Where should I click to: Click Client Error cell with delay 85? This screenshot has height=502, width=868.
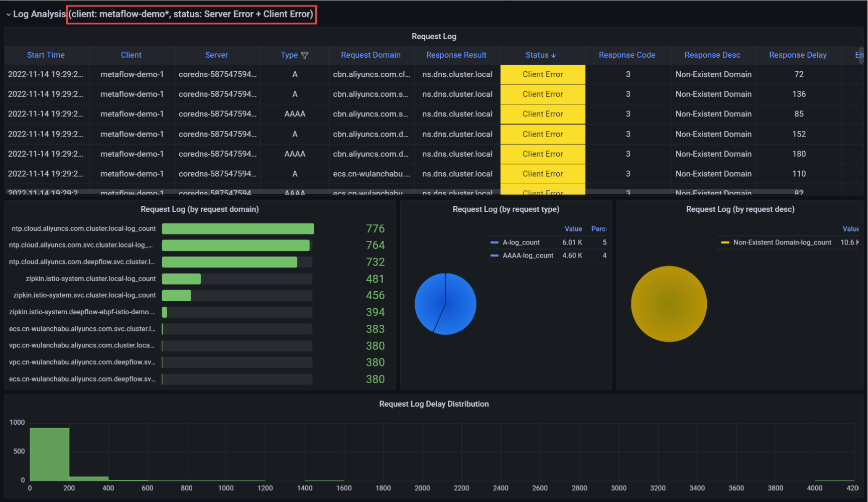point(543,114)
